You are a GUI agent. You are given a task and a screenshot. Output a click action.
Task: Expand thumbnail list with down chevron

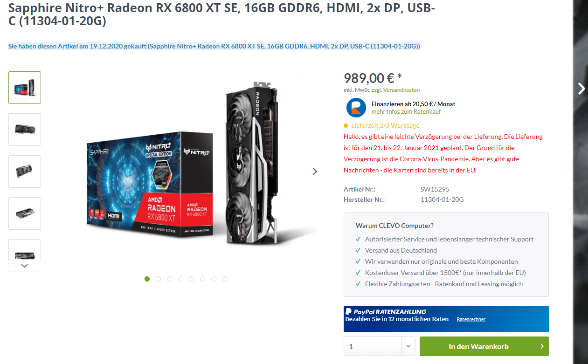click(x=25, y=266)
